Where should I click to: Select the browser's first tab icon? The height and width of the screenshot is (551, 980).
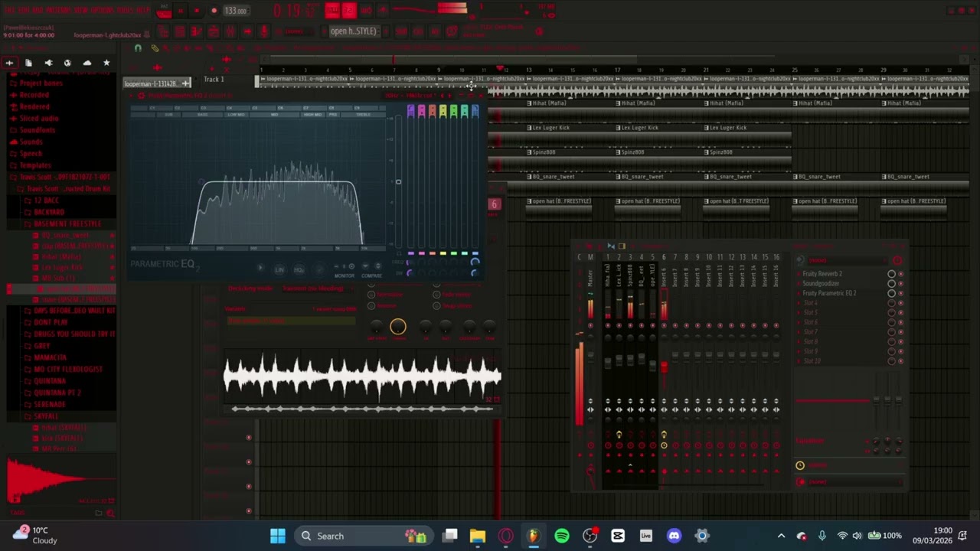coord(9,63)
